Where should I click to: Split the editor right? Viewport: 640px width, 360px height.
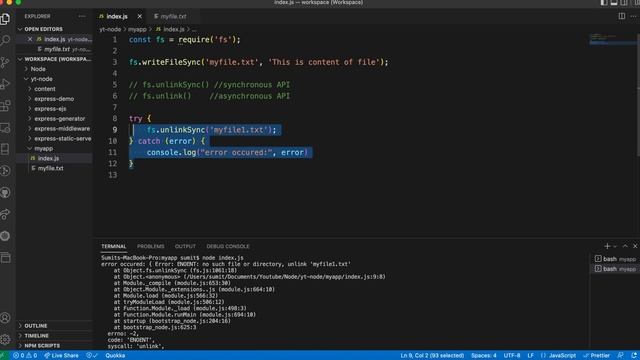tap(622, 16)
